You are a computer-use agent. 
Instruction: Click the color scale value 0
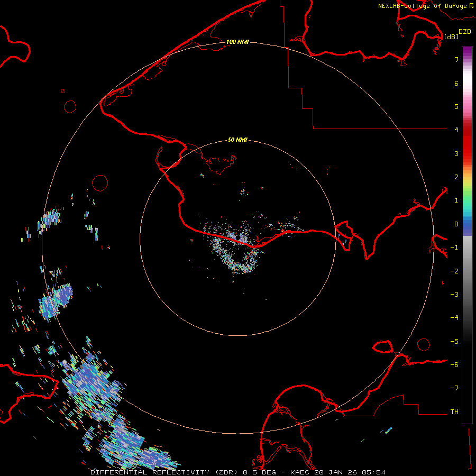456,224
